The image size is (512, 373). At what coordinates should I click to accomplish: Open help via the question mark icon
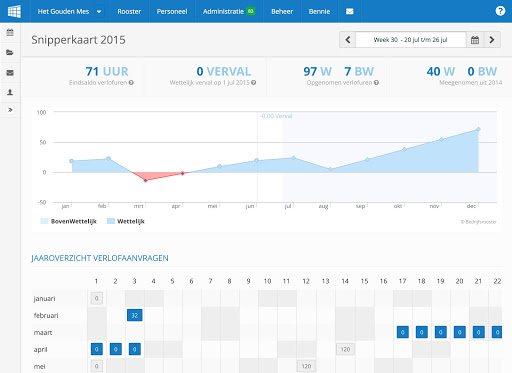pos(500,11)
